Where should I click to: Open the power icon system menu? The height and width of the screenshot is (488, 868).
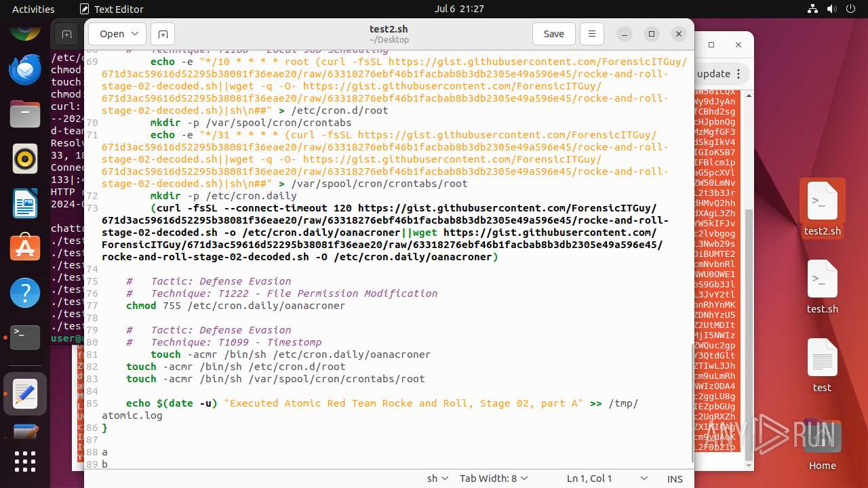coord(850,9)
